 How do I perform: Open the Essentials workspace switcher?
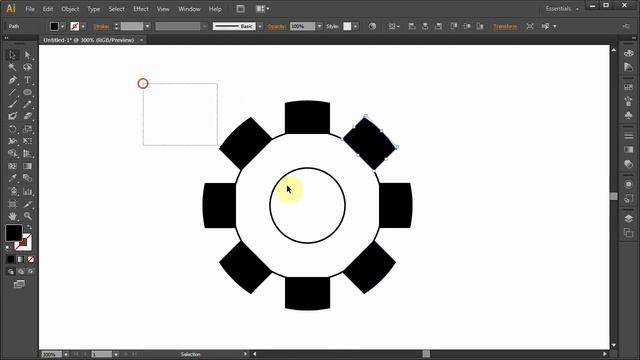coord(562,9)
